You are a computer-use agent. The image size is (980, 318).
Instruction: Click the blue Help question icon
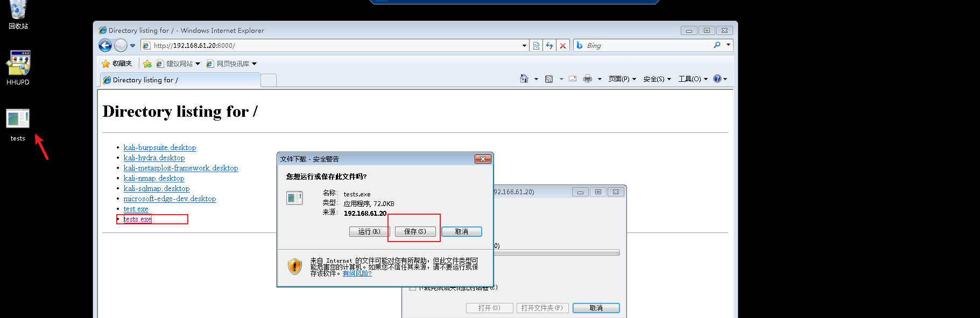(717, 79)
